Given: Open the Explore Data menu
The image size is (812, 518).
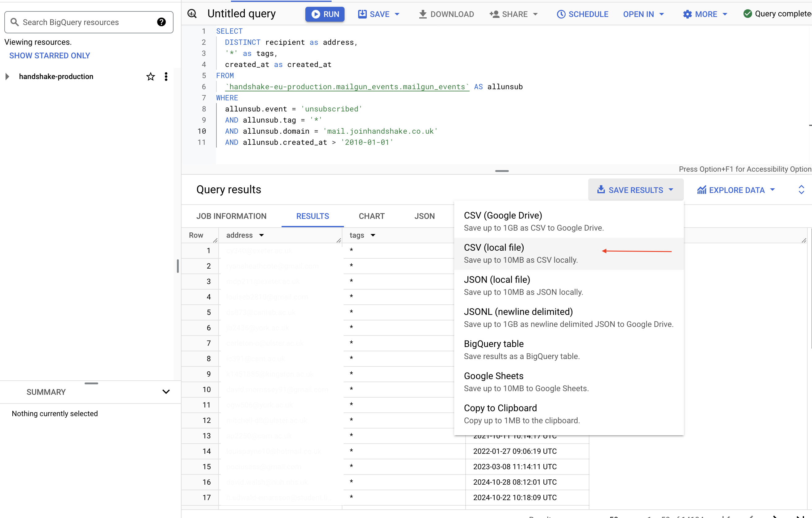Looking at the screenshot, I should point(736,190).
